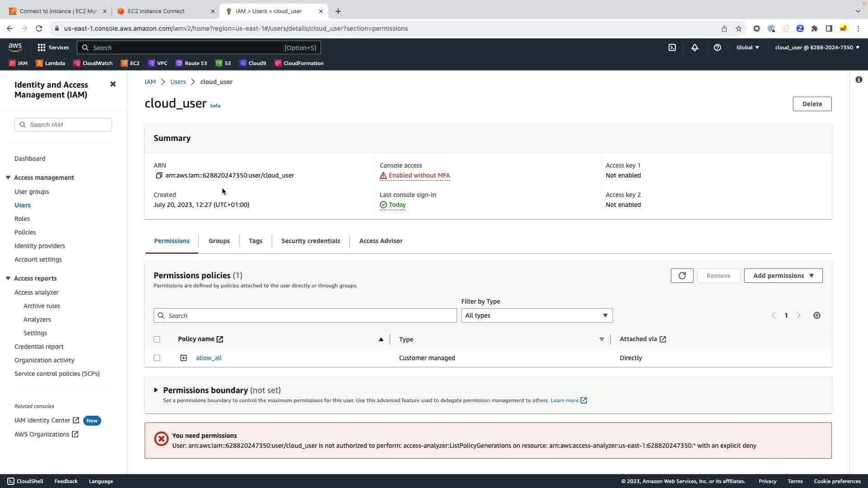
Task: Close the IAM navigation sidebar
Action: click(x=113, y=84)
